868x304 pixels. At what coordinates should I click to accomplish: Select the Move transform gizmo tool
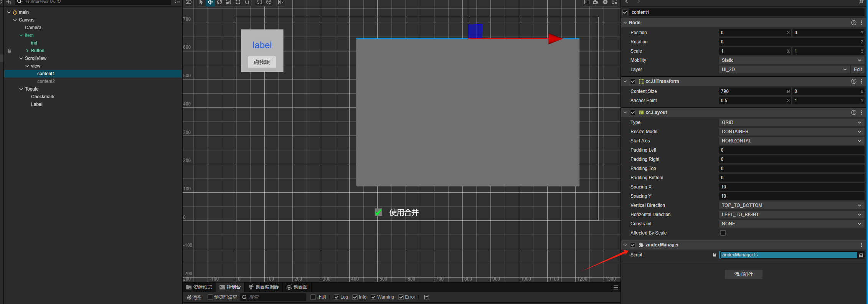(x=210, y=2)
